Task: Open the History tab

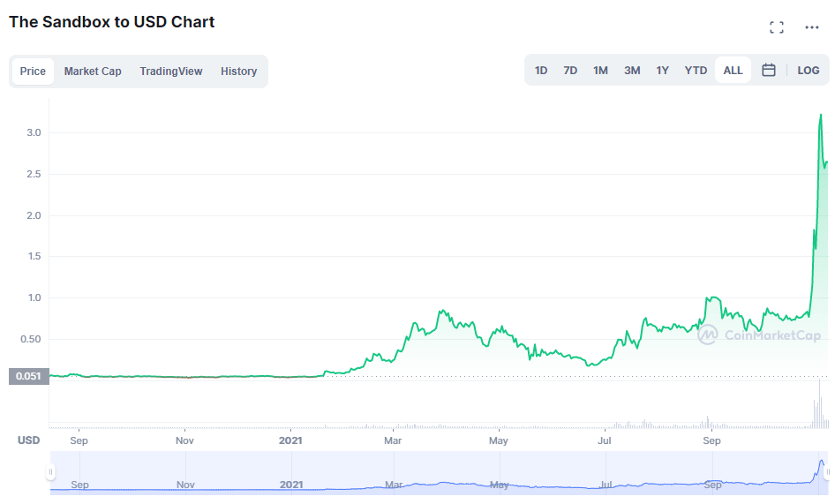Action: click(238, 71)
